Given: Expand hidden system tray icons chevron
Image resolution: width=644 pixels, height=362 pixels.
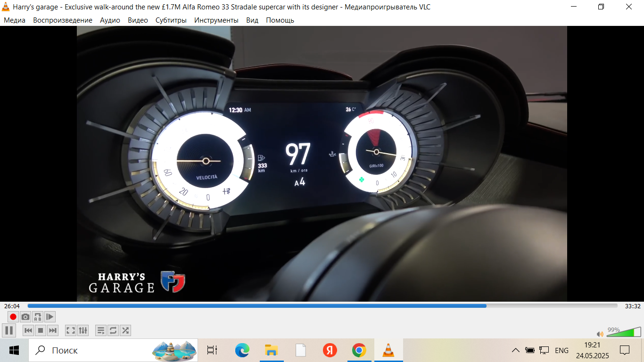Looking at the screenshot, I should click(x=516, y=350).
